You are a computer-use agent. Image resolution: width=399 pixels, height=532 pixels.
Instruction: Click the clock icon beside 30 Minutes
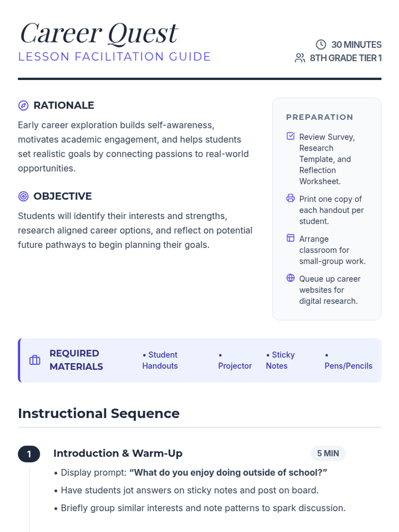[321, 45]
